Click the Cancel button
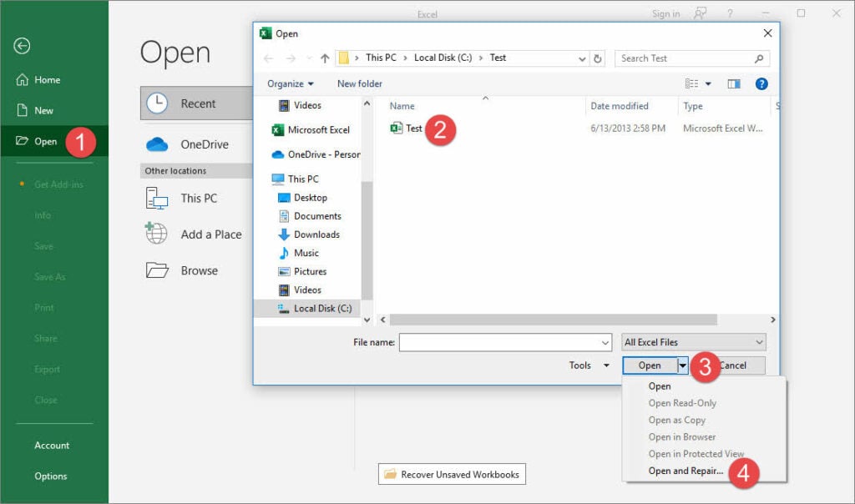Image resolution: width=855 pixels, height=504 pixels. point(735,365)
